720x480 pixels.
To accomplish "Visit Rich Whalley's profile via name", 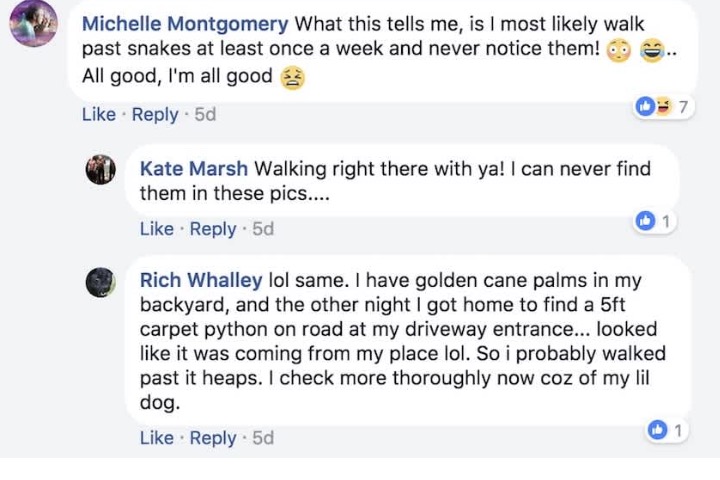I will (201, 281).
